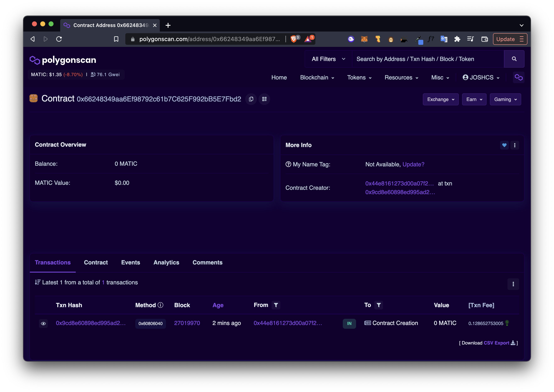Open Brave Shields panel

pos(293,39)
